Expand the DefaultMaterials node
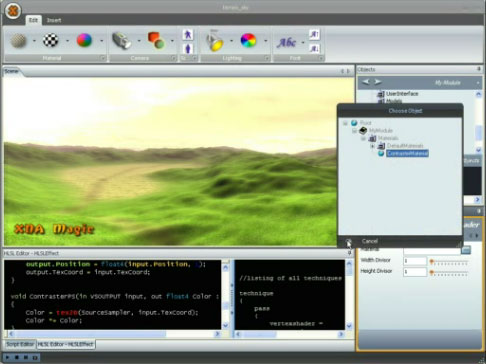Screen dimensions: 486x364 pyautogui.click(x=372, y=146)
